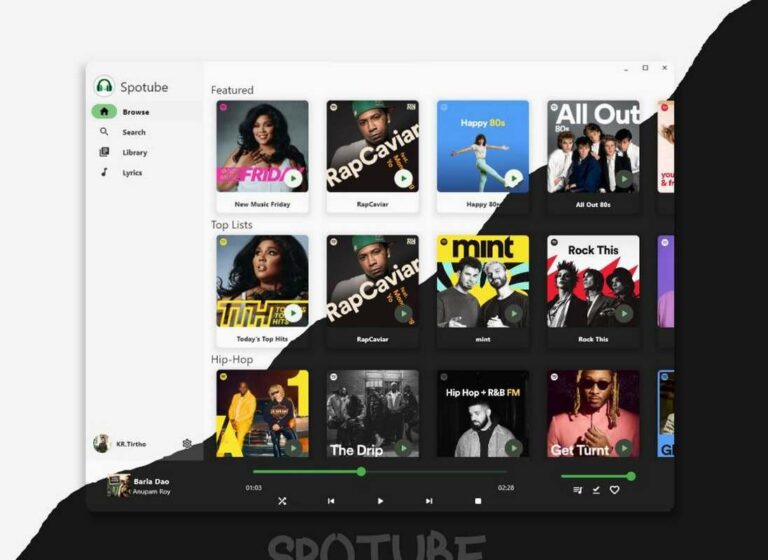
Task: Click the Anupam Roy artist name
Action: tap(152, 491)
